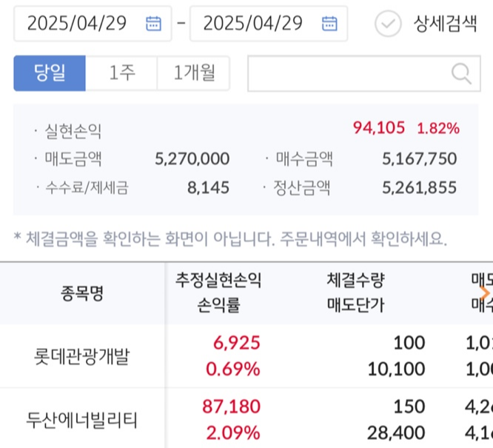The image size is (493, 448).
Task: Click quantity 100 in 롯데관광개발 row
Action: point(409,343)
